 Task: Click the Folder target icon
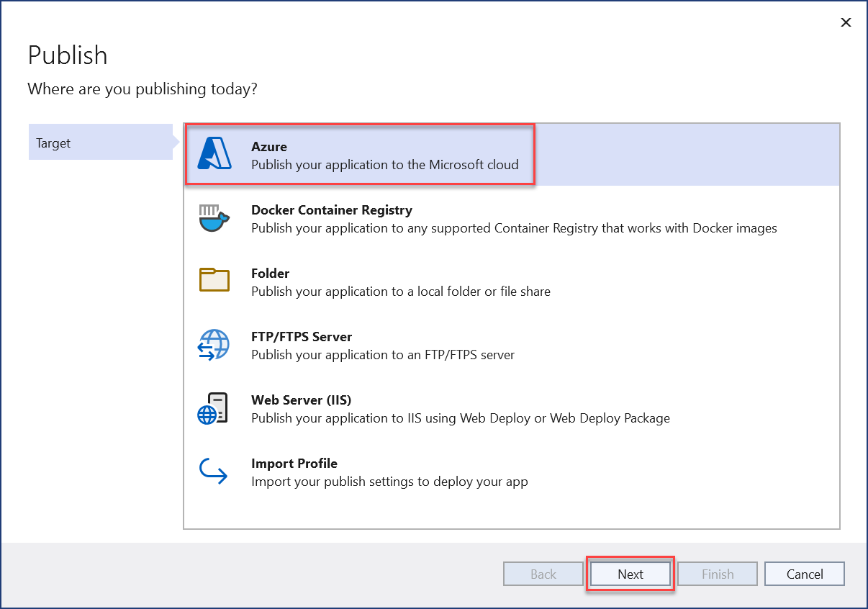point(214,280)
